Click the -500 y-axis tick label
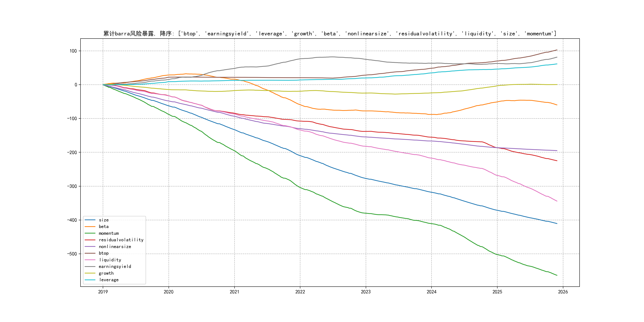The height and width of the screenshot is (322, 644). point(72,254)
